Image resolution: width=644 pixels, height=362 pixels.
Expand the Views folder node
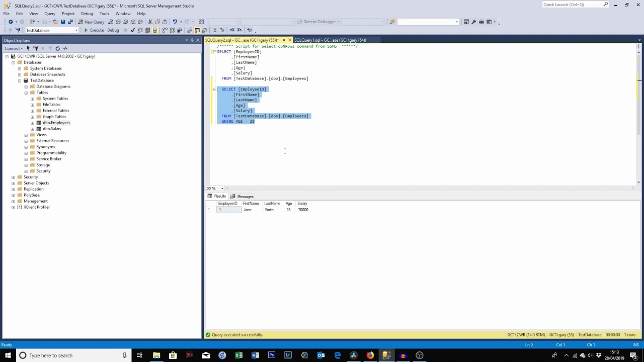point(26,135)
